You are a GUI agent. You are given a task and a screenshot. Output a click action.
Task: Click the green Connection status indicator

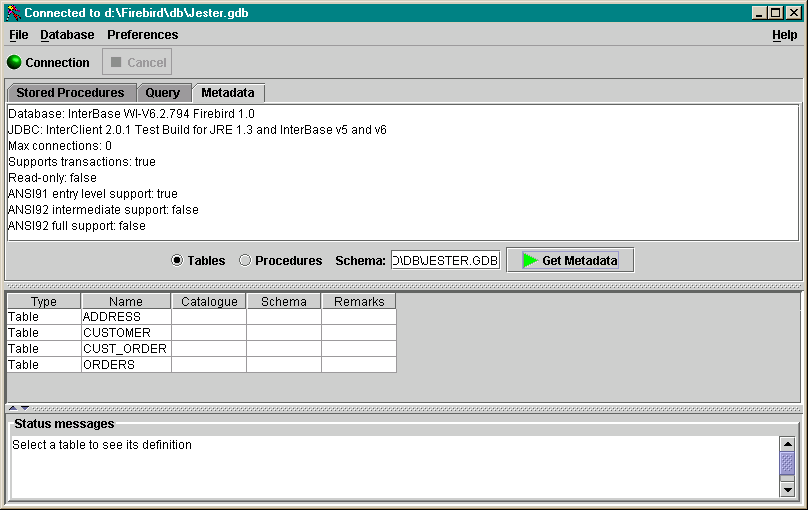[14, 62]
